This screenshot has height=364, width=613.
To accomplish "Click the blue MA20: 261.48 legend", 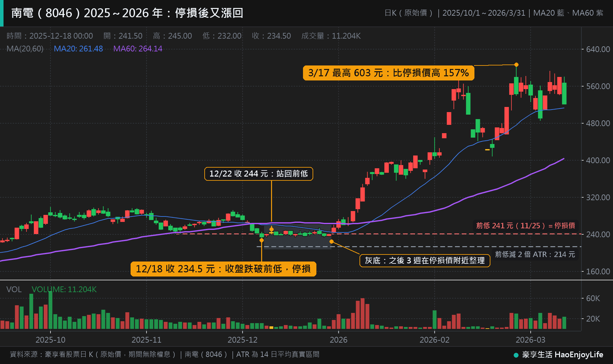I will [x=78, y=49].
